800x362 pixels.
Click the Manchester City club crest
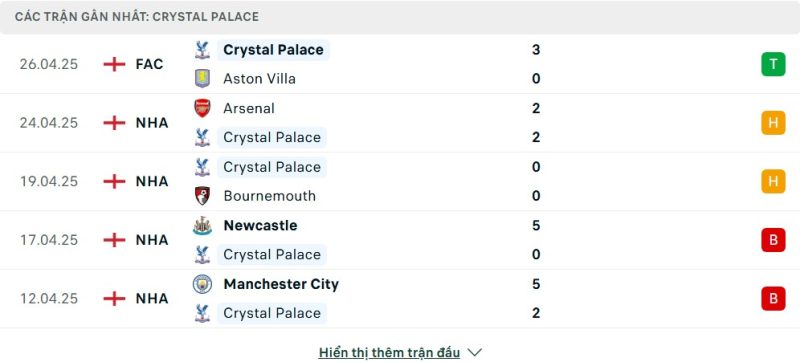[202, 284]
